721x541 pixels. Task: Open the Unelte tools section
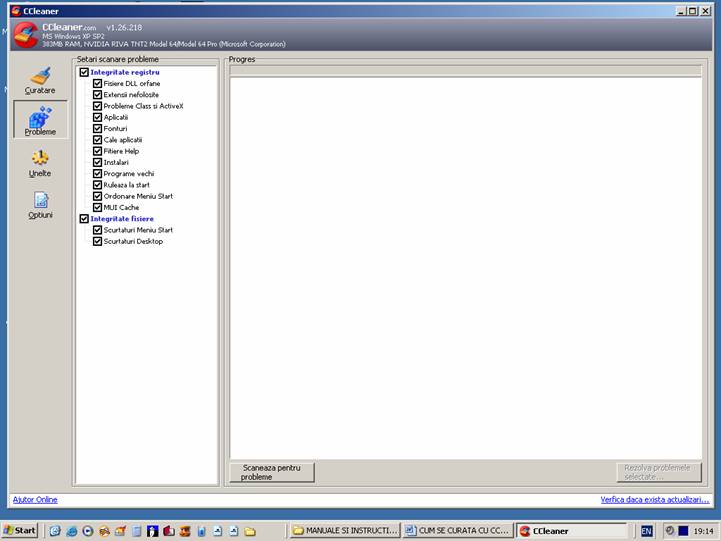pos(40,163)
